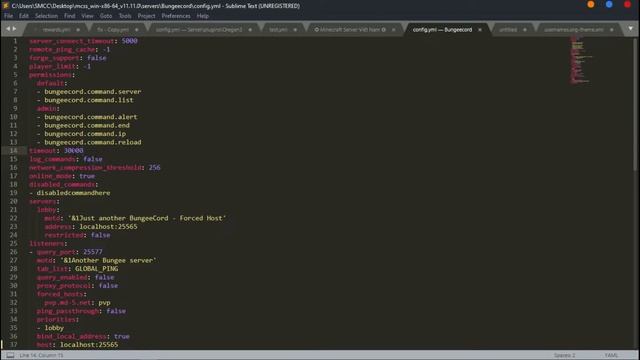The width and height of the screenshot is (640, 360).
Task: Toggle the side bar icon in status bar
Action: pyautogui.click(x=10, y=356)
